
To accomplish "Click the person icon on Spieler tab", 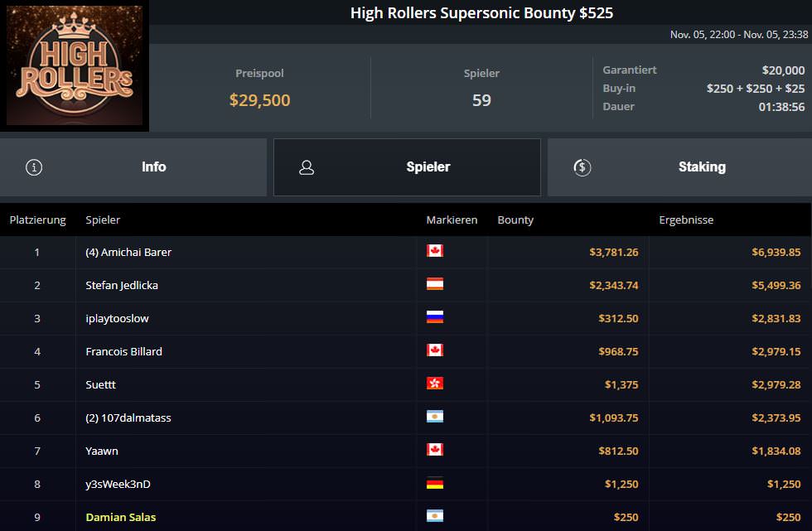I will (307, 167).
